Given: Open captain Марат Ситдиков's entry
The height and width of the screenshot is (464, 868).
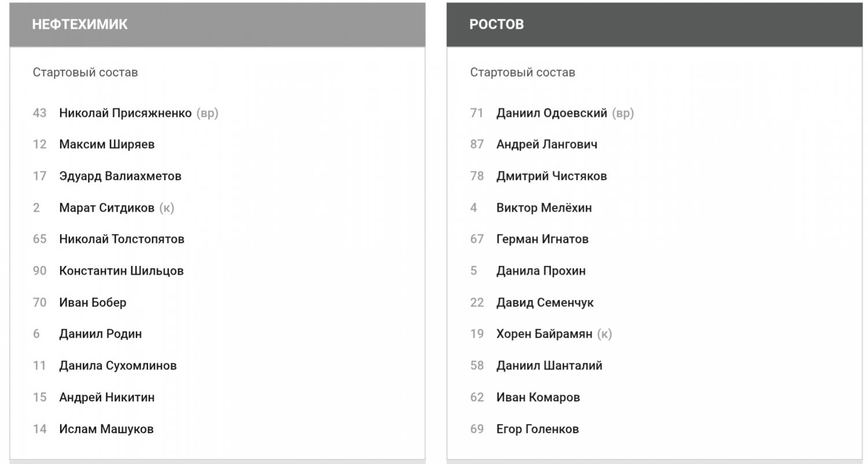Looking at the screenshot, I should (106, 207).
